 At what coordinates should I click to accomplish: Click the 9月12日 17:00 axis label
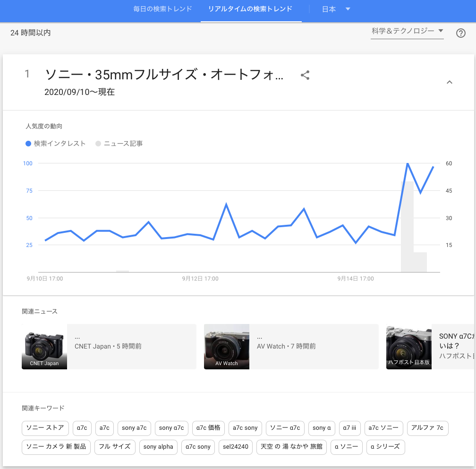(x=200, y=279)
